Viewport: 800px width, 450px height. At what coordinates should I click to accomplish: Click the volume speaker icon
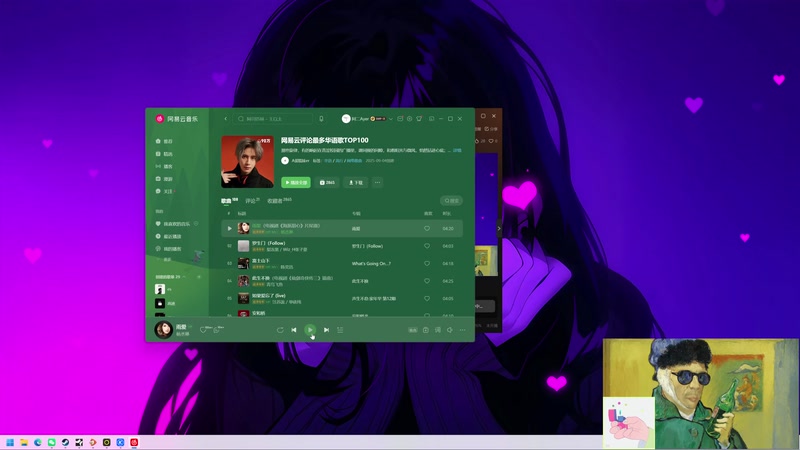(450, 330)
